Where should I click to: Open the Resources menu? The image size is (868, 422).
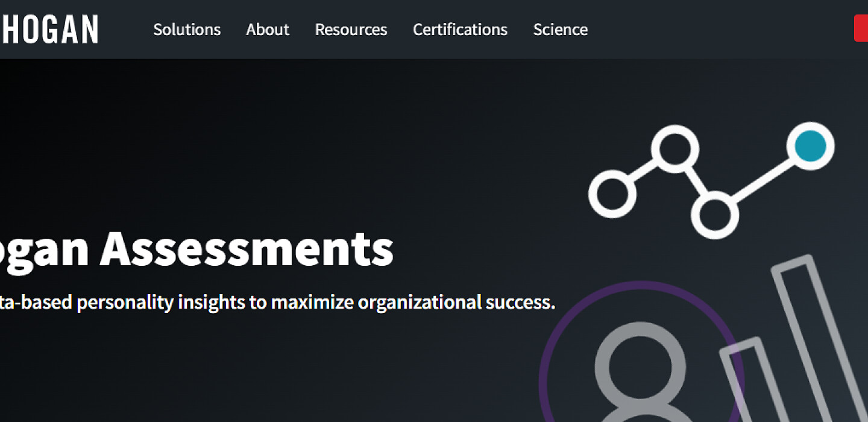351,30
